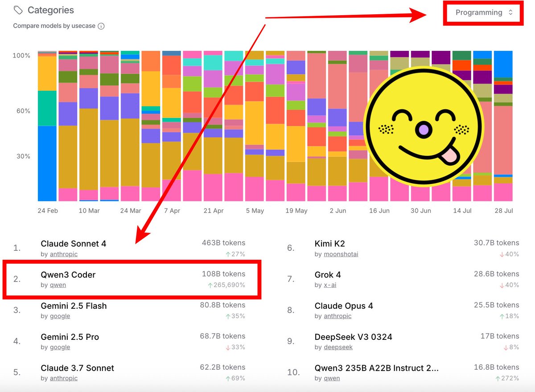Open the Programming category dropdown
This screenshot has width=535, height=392.
click(x=484, y=12)
